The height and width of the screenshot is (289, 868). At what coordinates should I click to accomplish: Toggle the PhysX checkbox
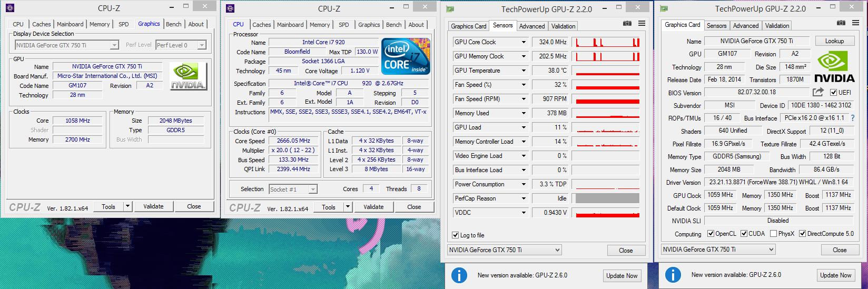tap(773, 234)
